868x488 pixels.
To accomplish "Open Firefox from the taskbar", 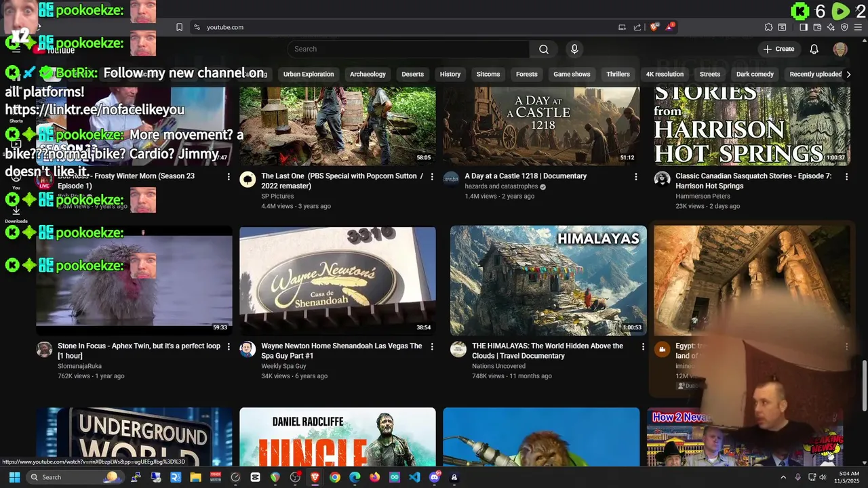I will (375, 477).
